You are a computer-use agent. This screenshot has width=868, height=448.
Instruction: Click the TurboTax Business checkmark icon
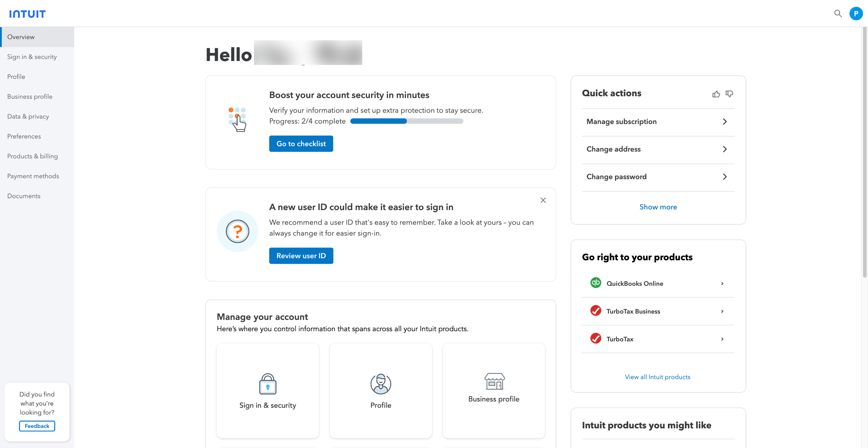pyautogui.click(x=595, y=311)
